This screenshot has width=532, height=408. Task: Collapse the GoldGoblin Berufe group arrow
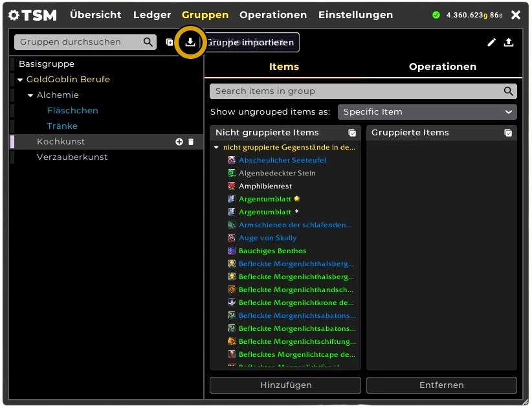tap(20, 80)
